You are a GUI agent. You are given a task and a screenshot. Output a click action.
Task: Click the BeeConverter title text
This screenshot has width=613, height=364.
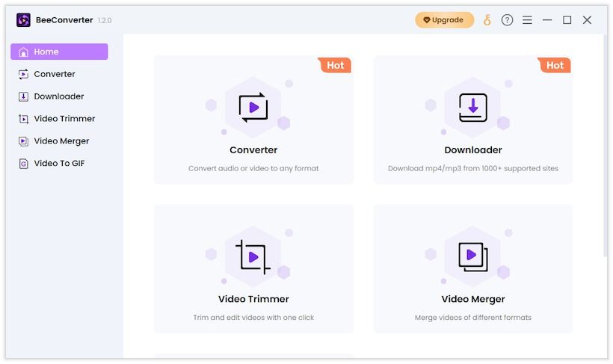coord(64,20)
